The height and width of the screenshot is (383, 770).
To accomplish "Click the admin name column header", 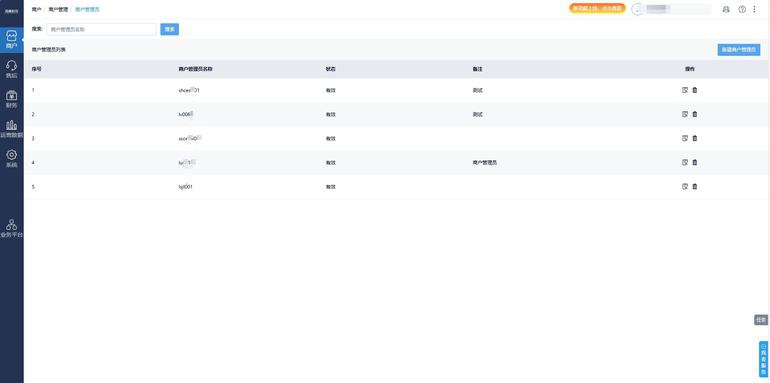I will coord(195,69).
